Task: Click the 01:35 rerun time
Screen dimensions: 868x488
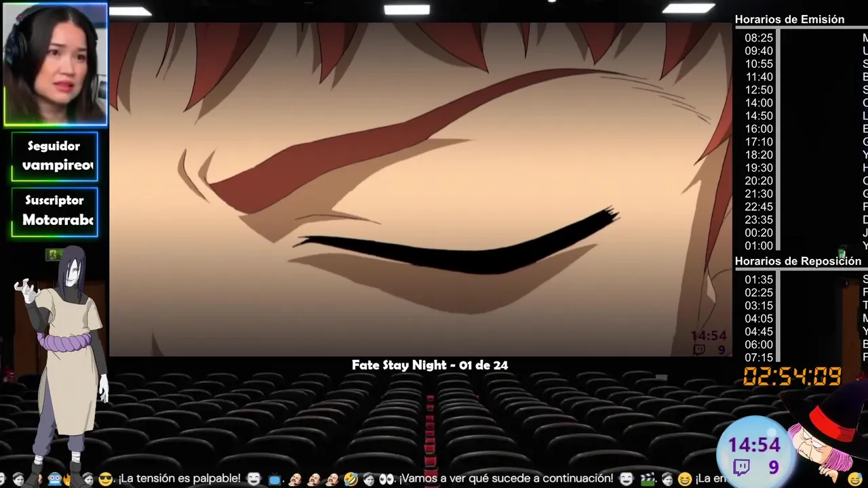Action: pyautogui.click(x=759, y=279)
